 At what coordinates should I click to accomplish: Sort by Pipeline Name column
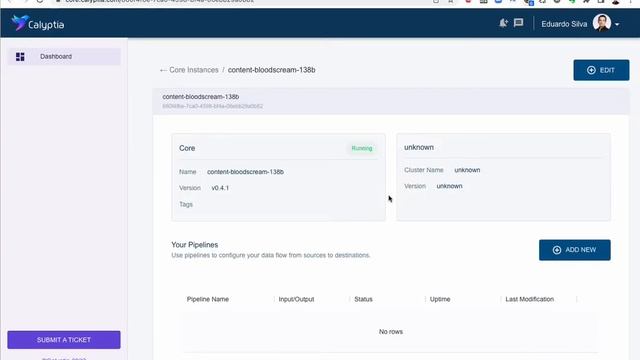[208, 299]
